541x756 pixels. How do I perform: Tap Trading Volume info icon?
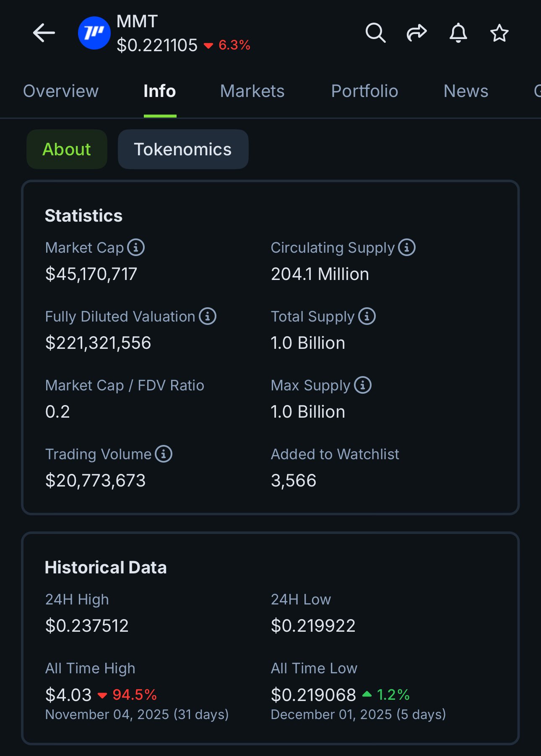[164, 454]
